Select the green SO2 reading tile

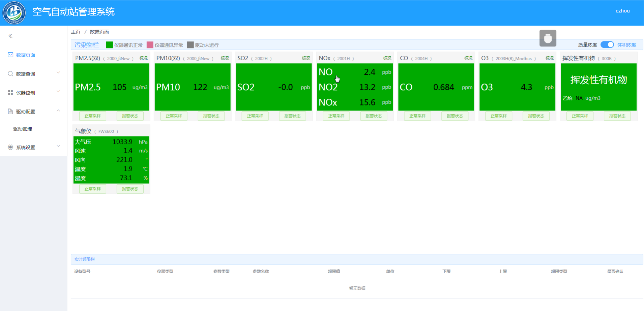pyautogui.click(x=273, y=87)
